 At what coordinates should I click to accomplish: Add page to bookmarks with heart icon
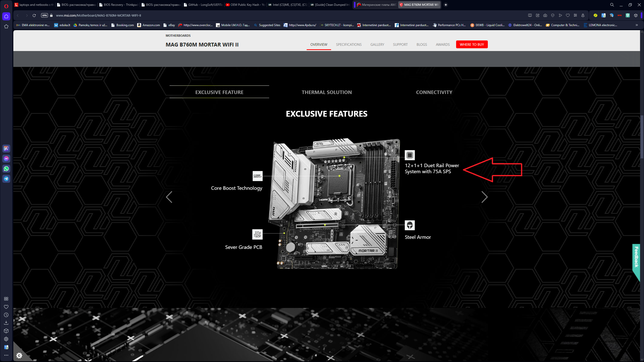pyautogui.click(x=568, y=15)
